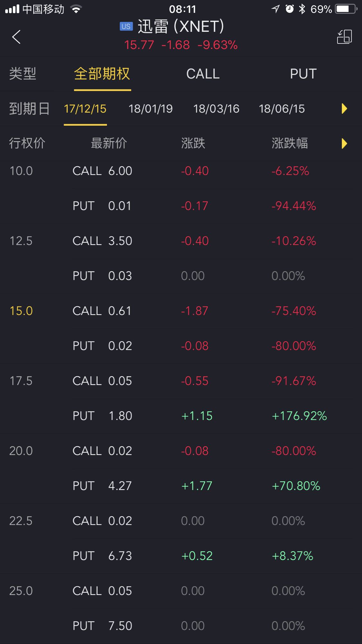Switch to the CALL tab
This screenshot has height=644, width=362.
click(203, 74)
